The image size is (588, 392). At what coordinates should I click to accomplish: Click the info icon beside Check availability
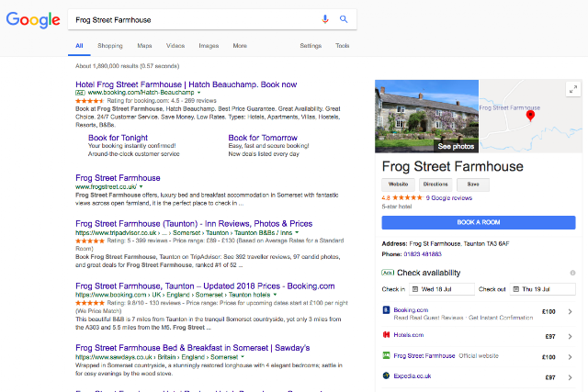click(572, 273)
